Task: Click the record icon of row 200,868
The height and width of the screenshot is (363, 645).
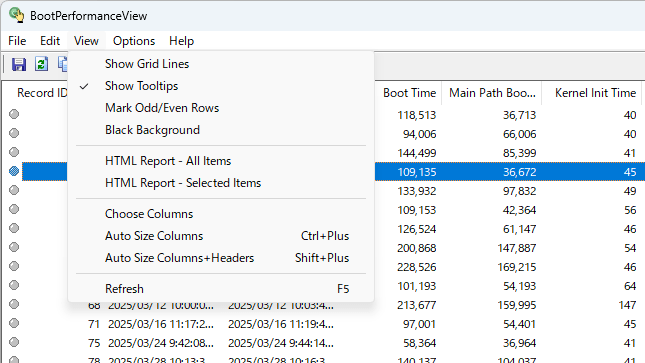Action: 14,247
